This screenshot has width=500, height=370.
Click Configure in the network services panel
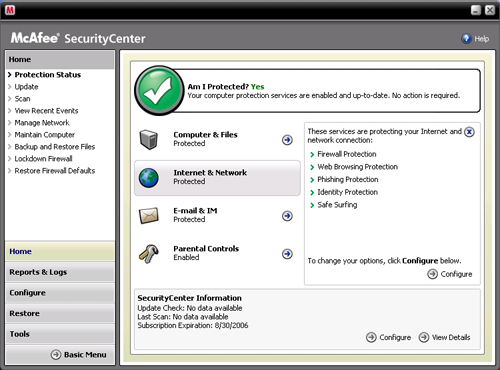[x=450, y=274]
